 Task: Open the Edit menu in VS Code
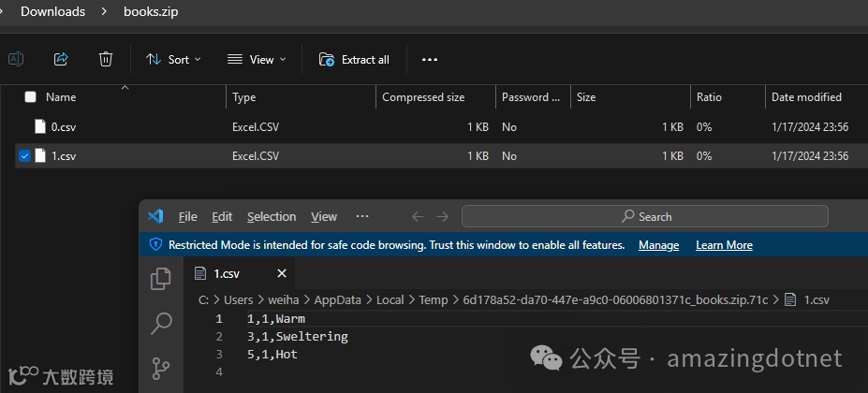222,216
